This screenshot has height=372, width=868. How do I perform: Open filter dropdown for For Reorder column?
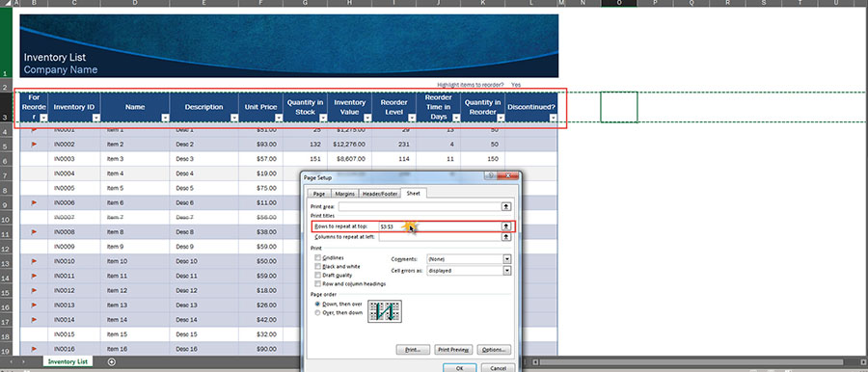43,118
